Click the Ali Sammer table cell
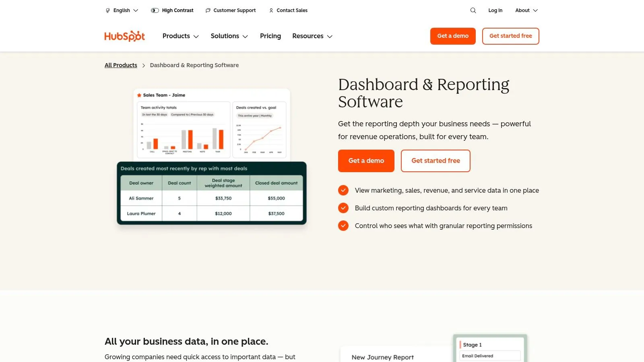Image resolution: width=644 pixels, height=362 pixels. (141, 198)
